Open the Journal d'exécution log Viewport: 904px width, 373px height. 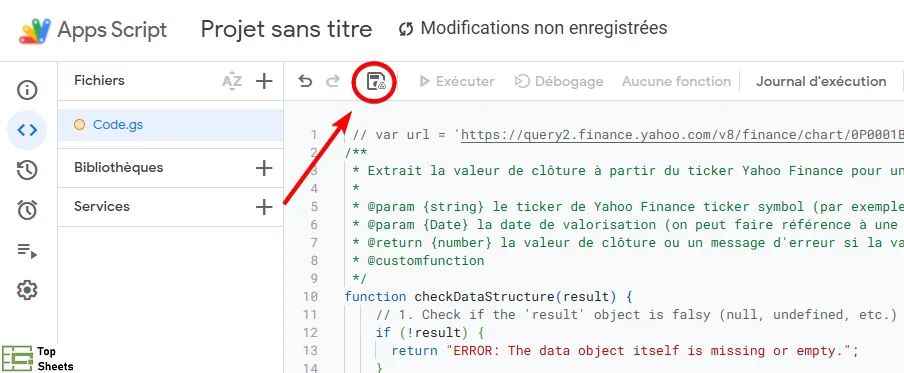tap(821, 81)
